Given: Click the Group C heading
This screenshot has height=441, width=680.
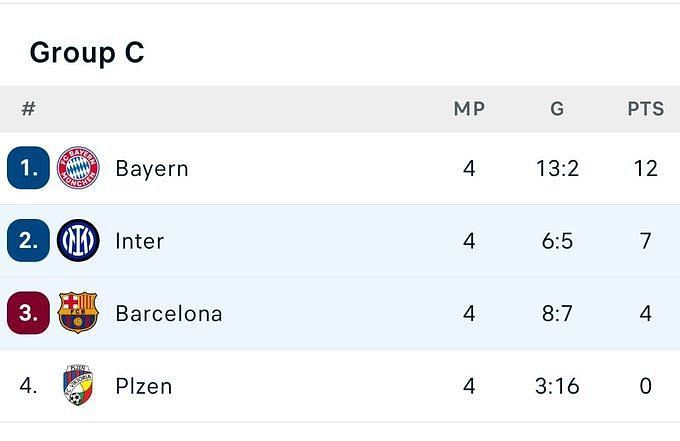Looking at the screenshot, I should tap(87, 53).
